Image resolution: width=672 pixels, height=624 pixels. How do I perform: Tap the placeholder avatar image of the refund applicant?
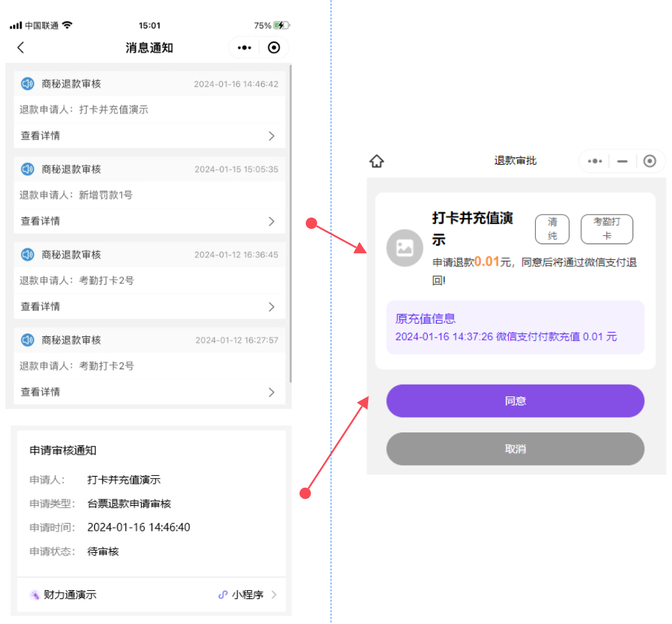[405, 248]
